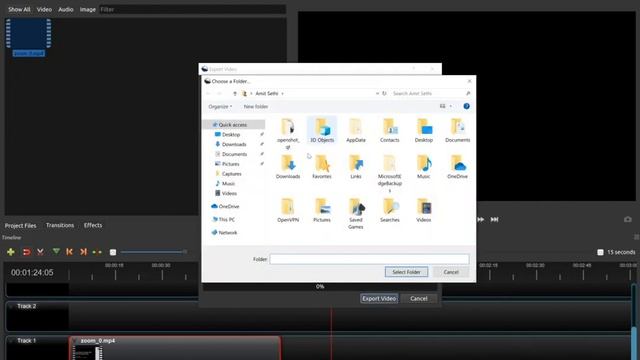Open the Desktop folder in file grid
This screenshot has width=640, height=360.
coord(424,130)
